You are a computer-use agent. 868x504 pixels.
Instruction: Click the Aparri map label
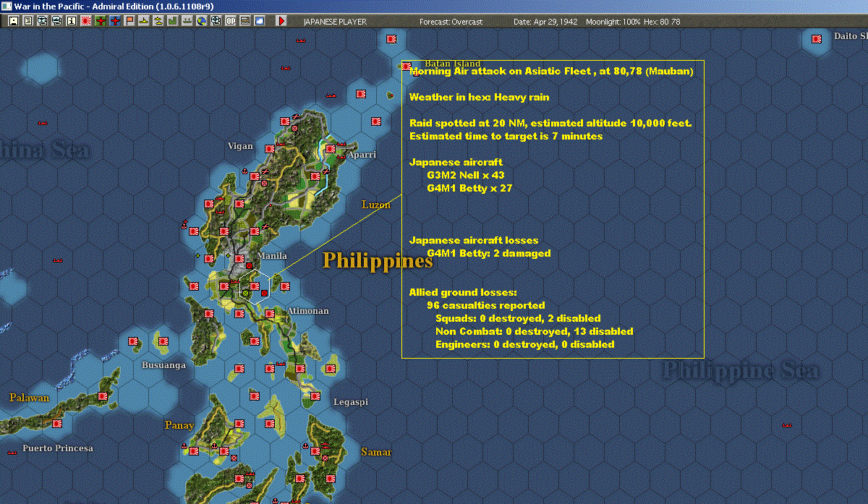pos(362,155)
